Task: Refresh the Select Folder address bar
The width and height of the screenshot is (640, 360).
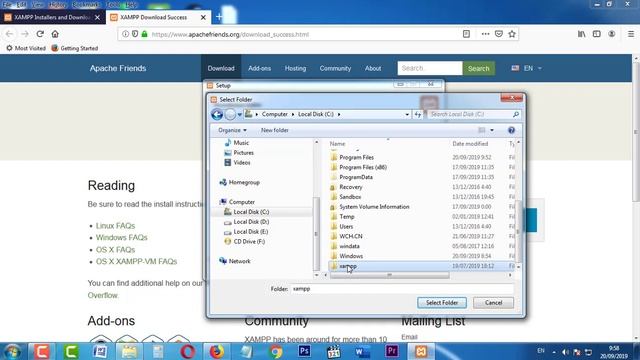Action: (418, 114)
